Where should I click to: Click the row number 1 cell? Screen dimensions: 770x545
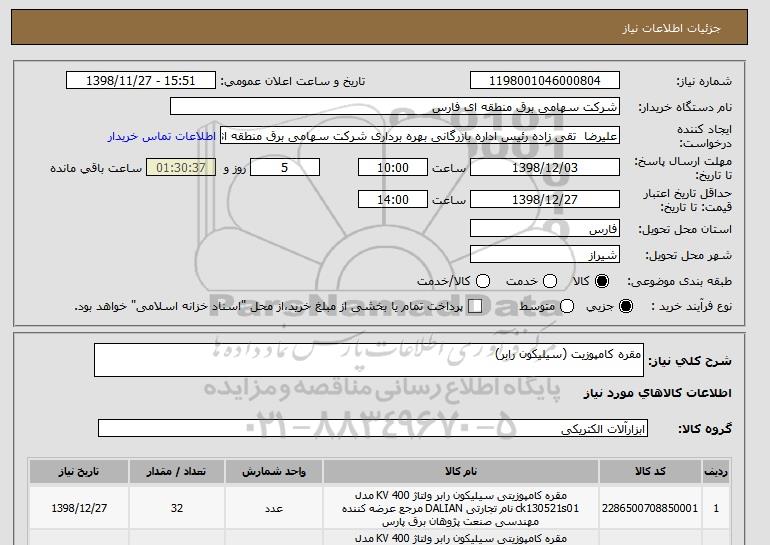click(716, 508)
